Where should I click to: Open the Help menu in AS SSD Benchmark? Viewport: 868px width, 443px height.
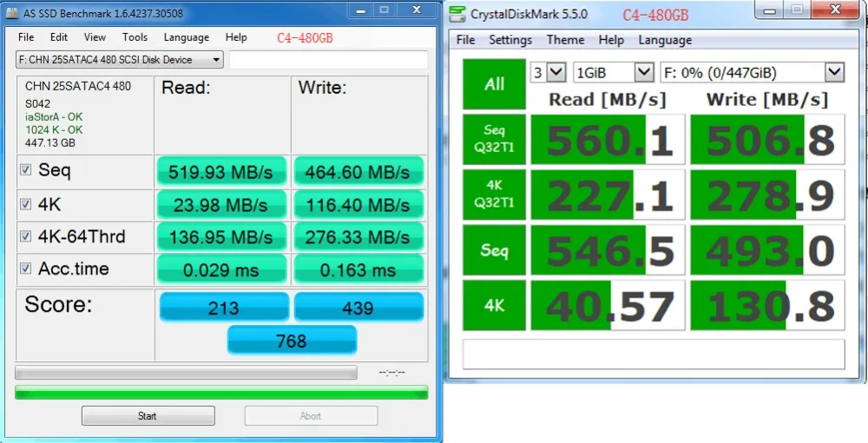coord(236,37)
